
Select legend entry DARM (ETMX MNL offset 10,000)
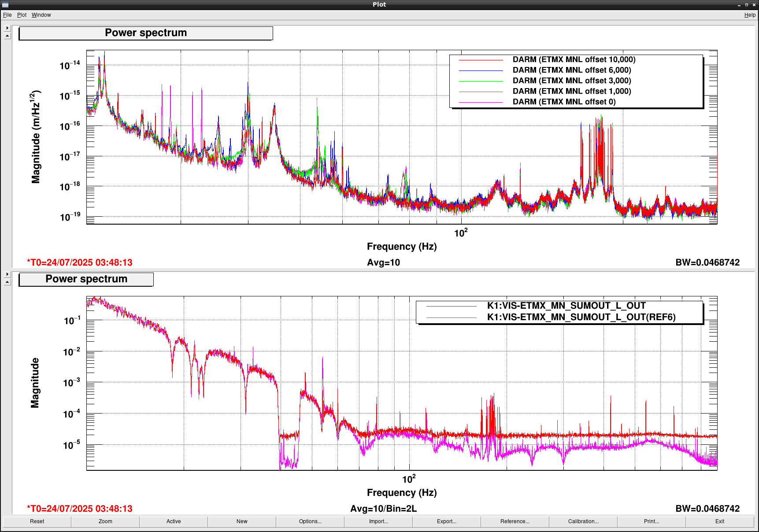tap(574, 59)
